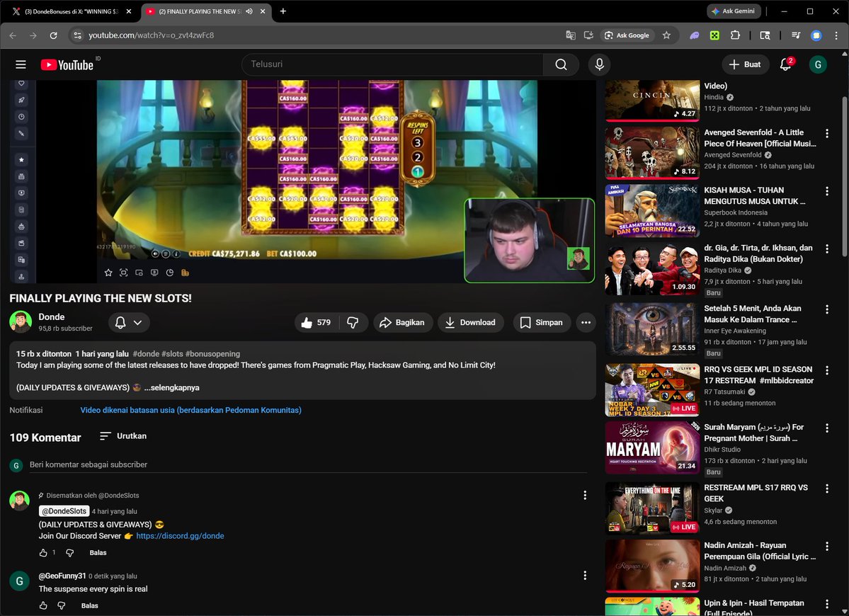Expand notification options chevron beside bell

coord(137,323)
